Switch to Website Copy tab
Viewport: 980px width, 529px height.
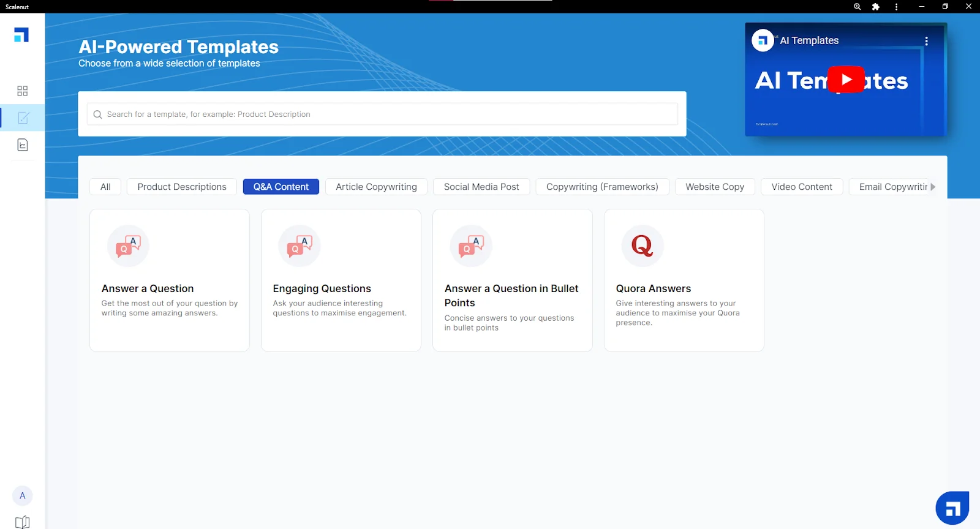click(x=715, y=187)
